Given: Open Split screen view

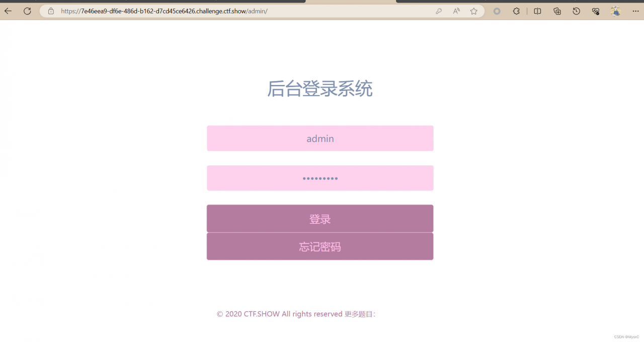Looking at the screenshot, I should click(x=537, y=11).
